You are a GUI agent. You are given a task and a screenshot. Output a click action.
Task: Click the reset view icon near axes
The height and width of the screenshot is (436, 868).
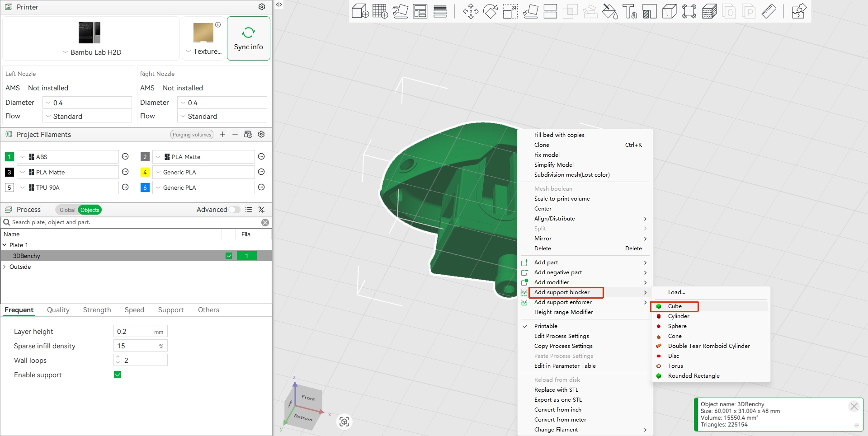click(x=344, y=422)
